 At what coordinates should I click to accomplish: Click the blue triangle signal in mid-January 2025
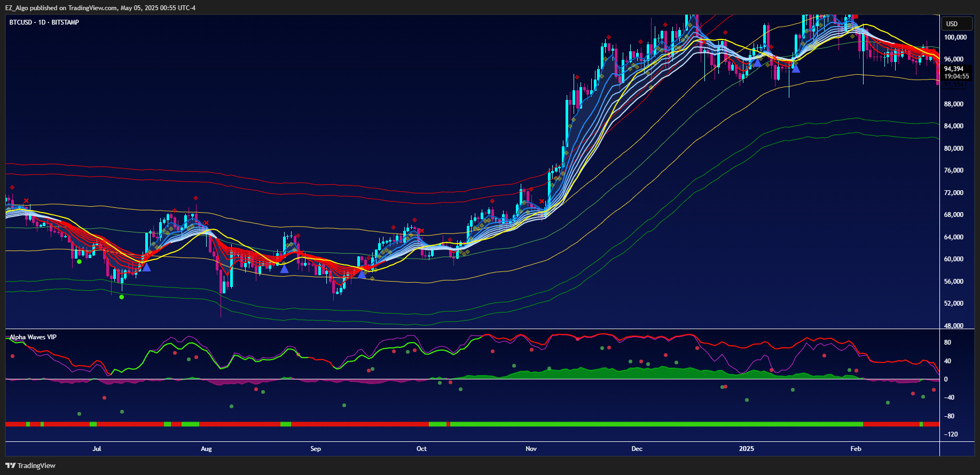pos(795,68)
